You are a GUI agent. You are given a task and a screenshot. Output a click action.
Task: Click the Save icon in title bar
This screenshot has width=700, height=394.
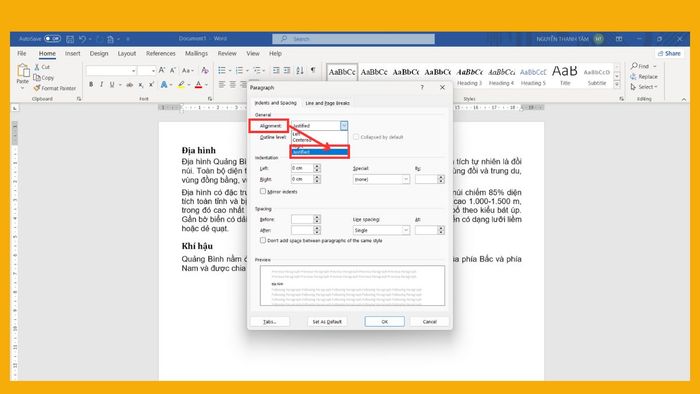click(70, 39)
